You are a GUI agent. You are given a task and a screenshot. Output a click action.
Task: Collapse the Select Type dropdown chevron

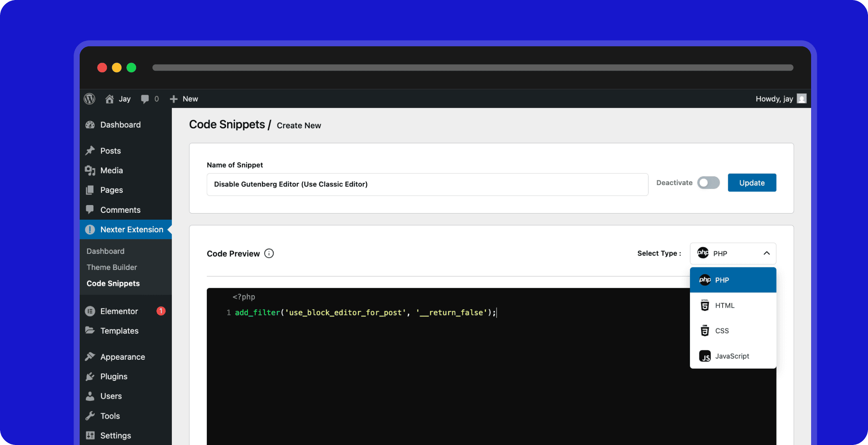766,253
